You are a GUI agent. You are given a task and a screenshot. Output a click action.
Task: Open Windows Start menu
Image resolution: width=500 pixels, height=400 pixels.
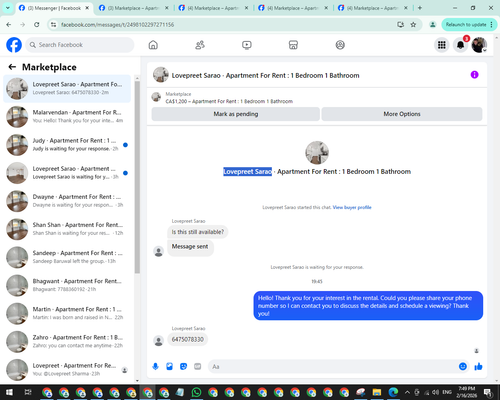tap(9, 392)
